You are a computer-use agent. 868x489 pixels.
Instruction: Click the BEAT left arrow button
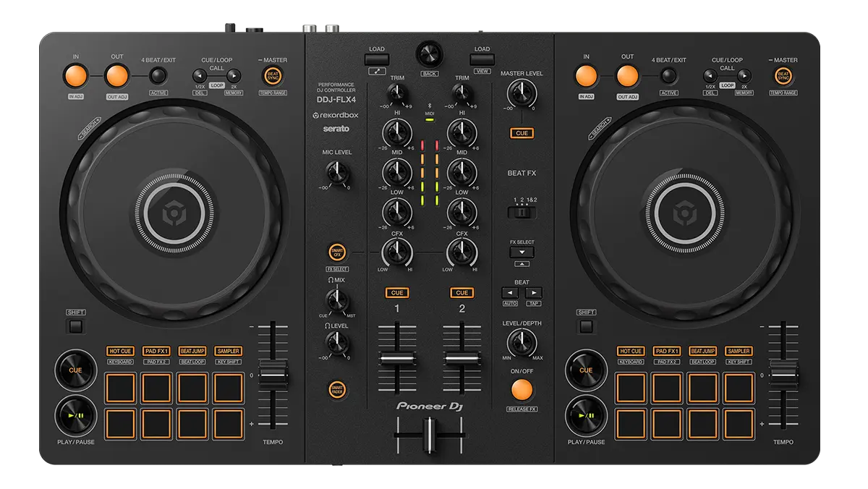tap(510, 293)
